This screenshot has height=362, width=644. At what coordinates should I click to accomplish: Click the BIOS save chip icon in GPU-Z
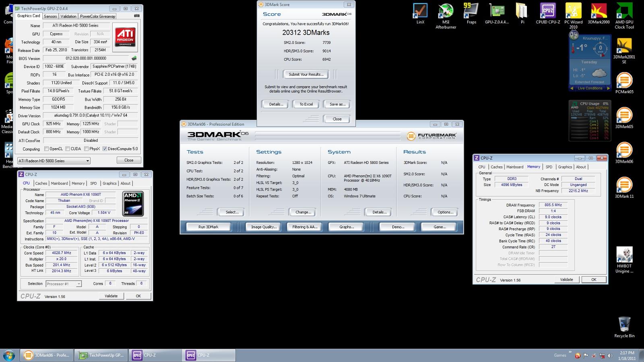point(134,58)
